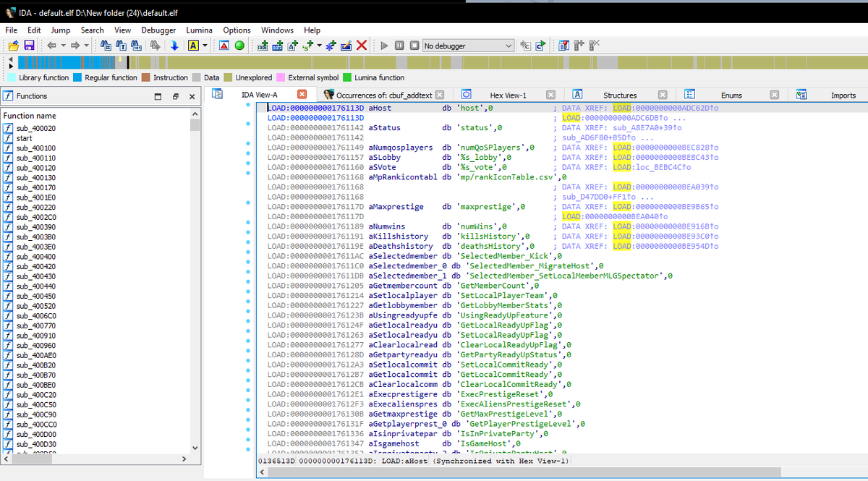Click the blue down-arrow jump icon
868x481 pixels.
[x=174, y=46]
